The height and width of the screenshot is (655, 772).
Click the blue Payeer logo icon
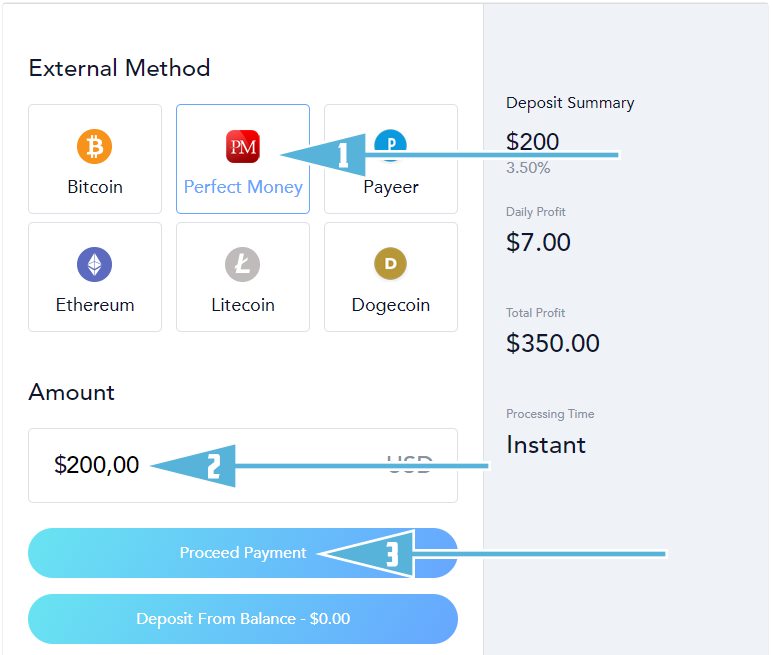click(390, 145)
